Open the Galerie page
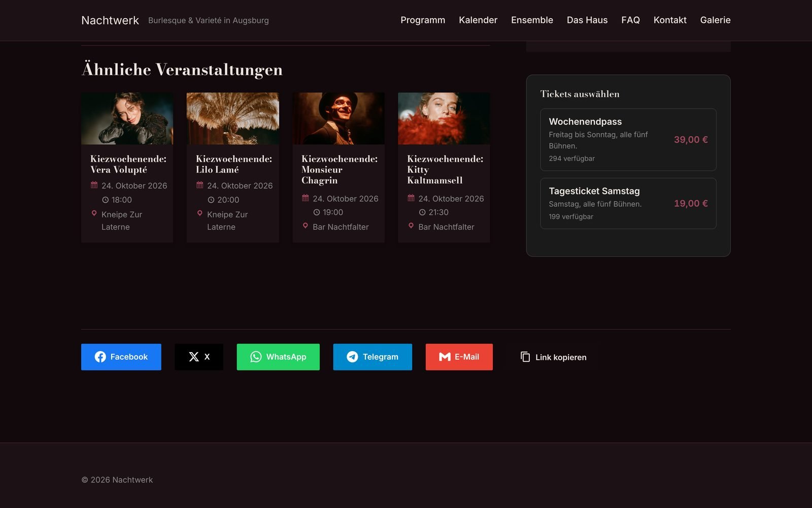Image resolution: width=812 pixels, height=508 pixels. (x=715, y=20)
